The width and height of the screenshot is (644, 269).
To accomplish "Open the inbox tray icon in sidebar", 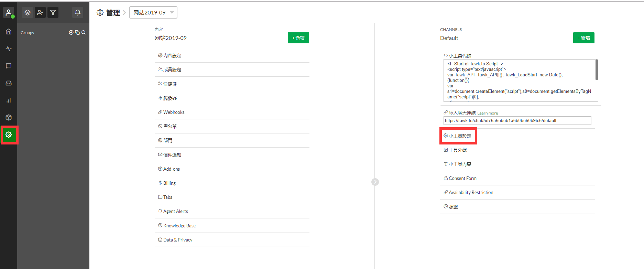I will click(9, 83).
